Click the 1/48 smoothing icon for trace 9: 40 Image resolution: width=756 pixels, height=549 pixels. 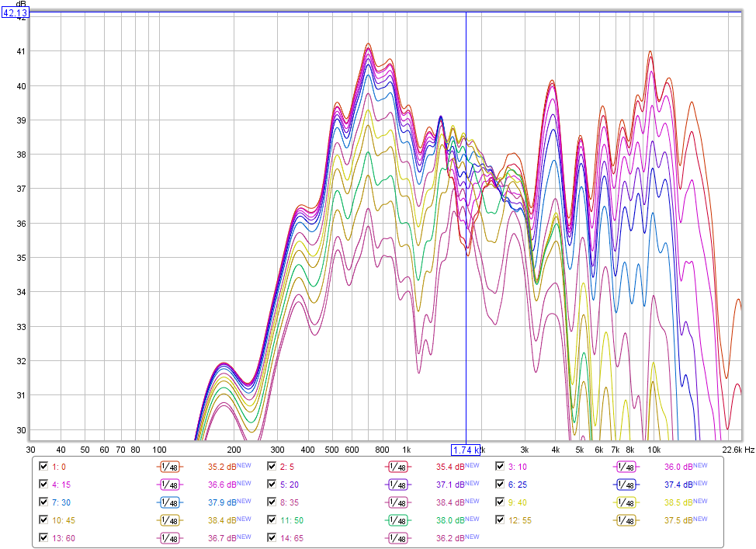[x=626, y=502]
